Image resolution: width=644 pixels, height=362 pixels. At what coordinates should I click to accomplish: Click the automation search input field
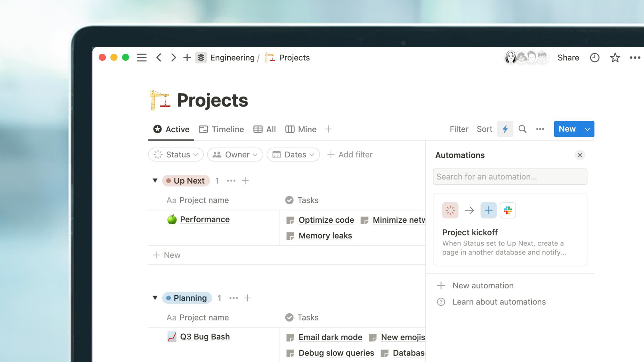click(510, 177)
